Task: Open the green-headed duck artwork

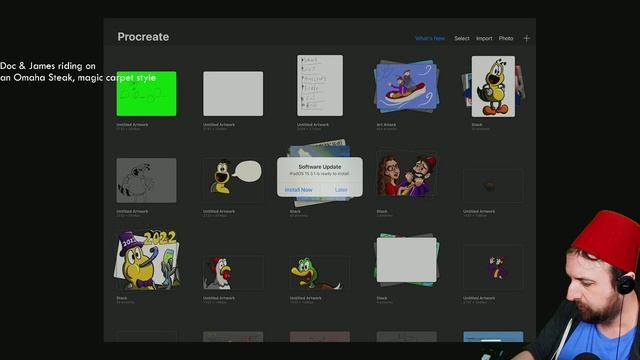Action: [x=320, y=273]
